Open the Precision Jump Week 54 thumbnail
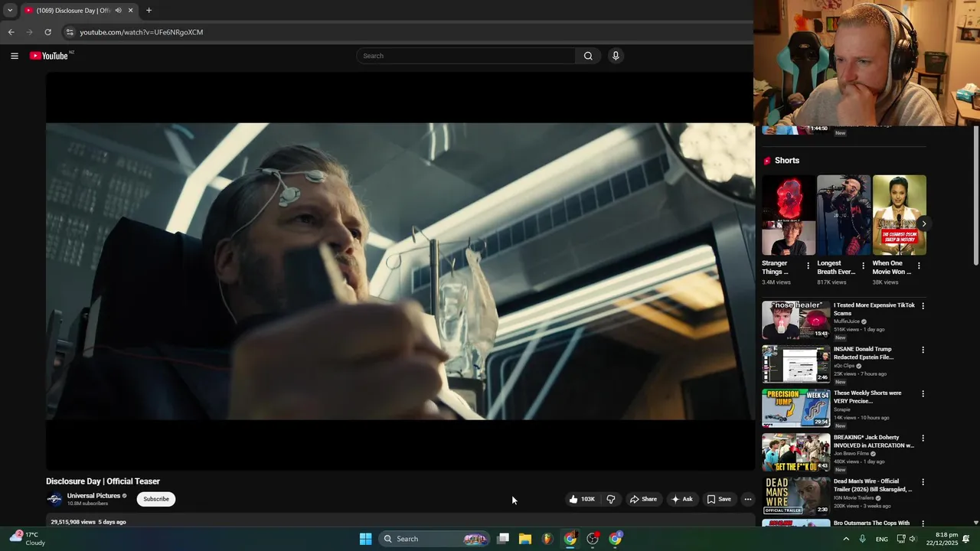The width and height of the screenshot is (980, 551). click(x=795, y=409)
